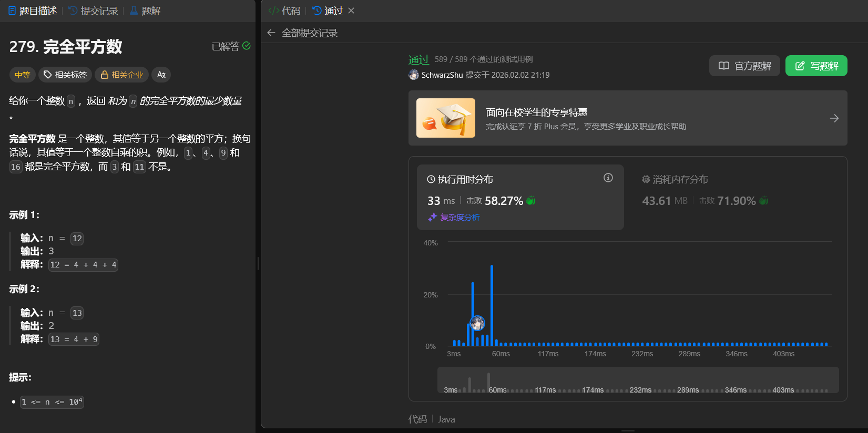Click the green solved checkmark icon
Screen dimensions: 868x433
(247, 46)
